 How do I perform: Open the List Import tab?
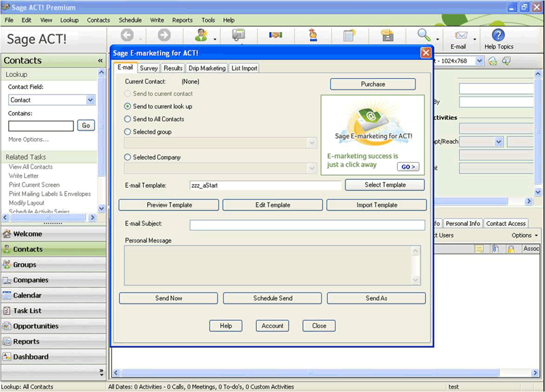pos(245,69)
